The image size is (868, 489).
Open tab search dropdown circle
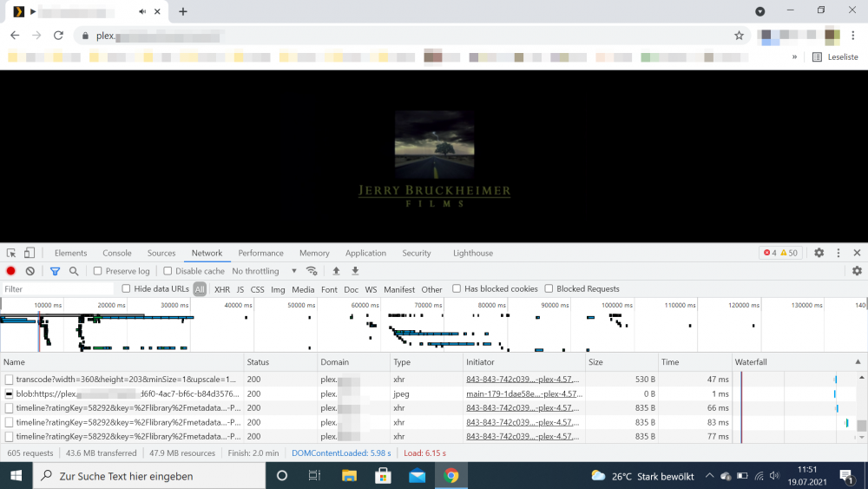[x=760, y=11]
